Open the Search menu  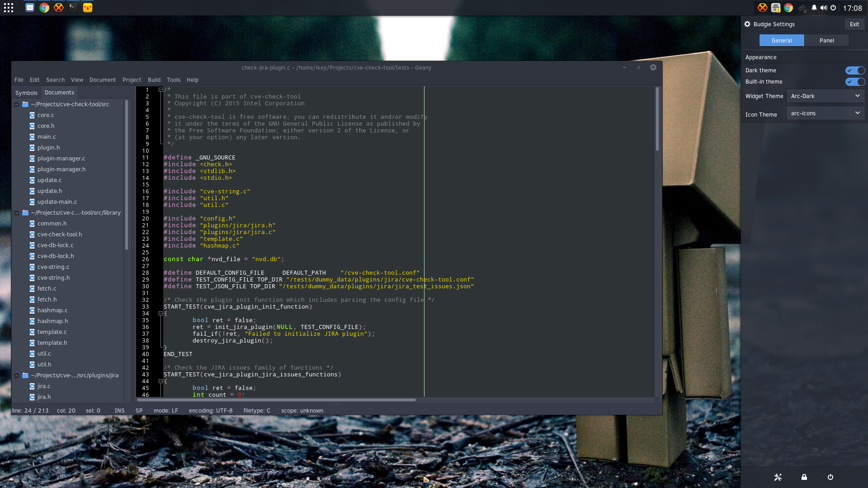[x=55, y=80]
